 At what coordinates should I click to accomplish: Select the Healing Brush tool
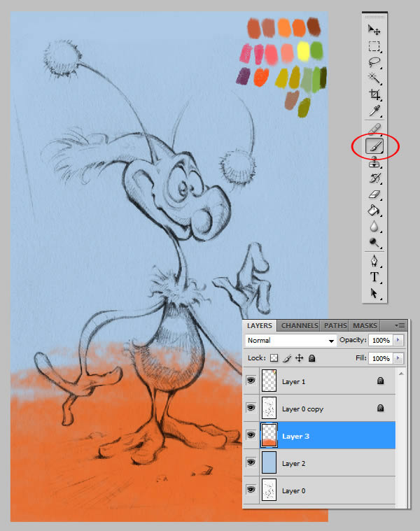[374, 129]
